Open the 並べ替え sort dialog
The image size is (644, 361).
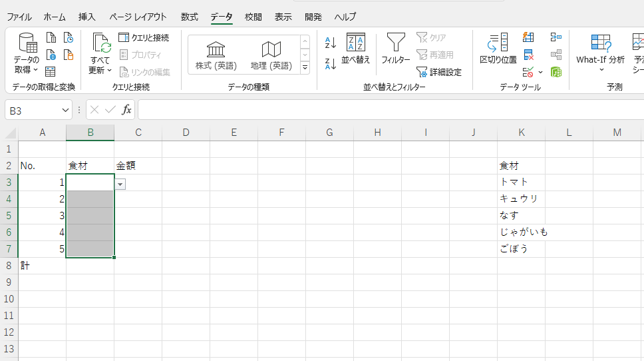coord(356,49)
